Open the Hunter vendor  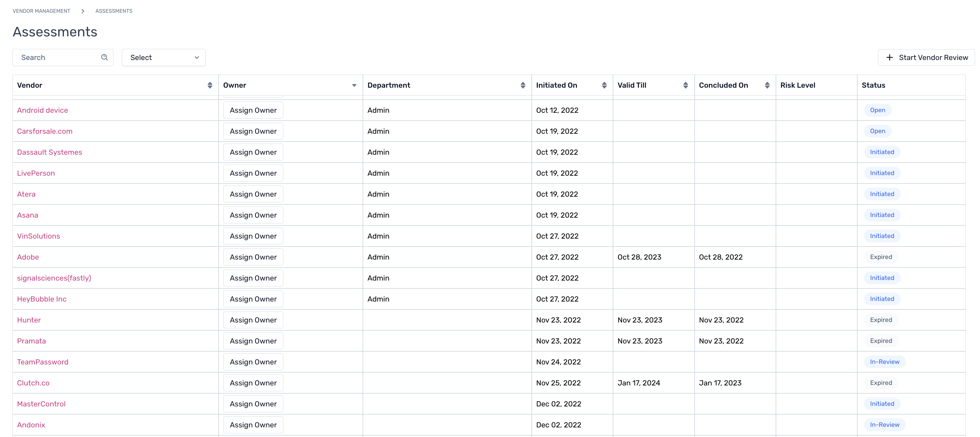[x=29, y=320]
